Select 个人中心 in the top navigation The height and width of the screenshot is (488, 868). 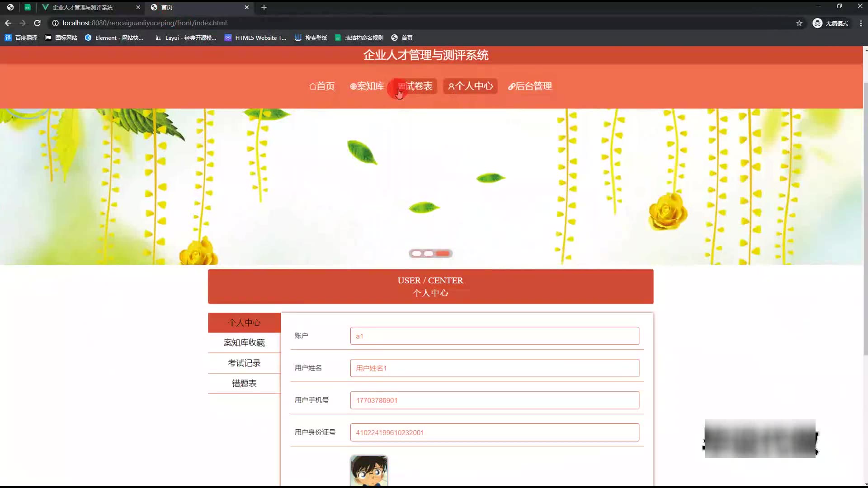coord(470,86)
